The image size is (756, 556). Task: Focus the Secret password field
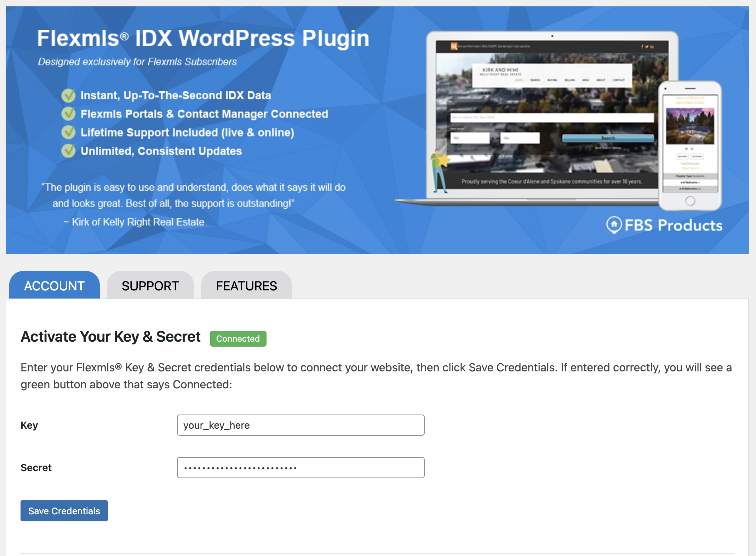tap(300, 468)
